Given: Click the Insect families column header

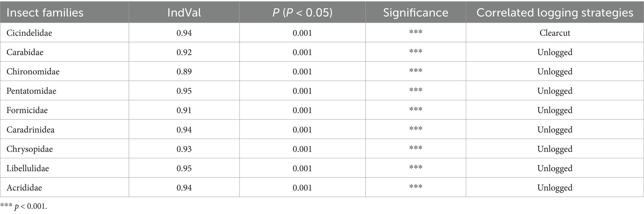Looking at the screenshot, I should pos(45,13).
